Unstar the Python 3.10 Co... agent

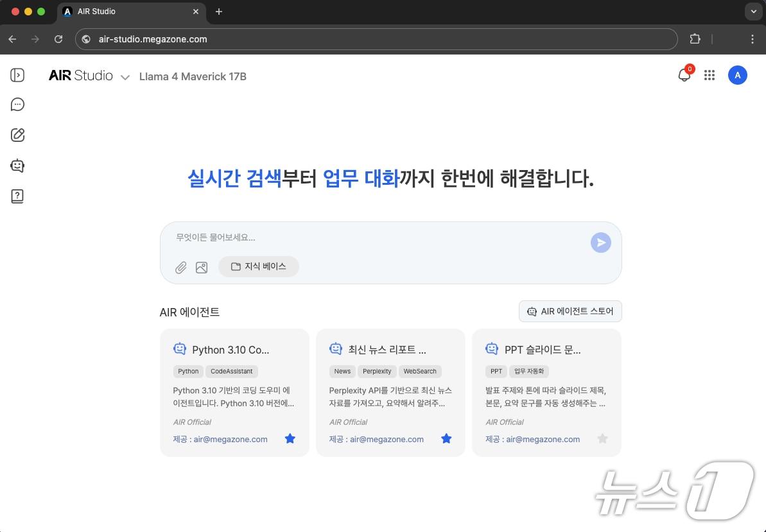tap(290, 438)
